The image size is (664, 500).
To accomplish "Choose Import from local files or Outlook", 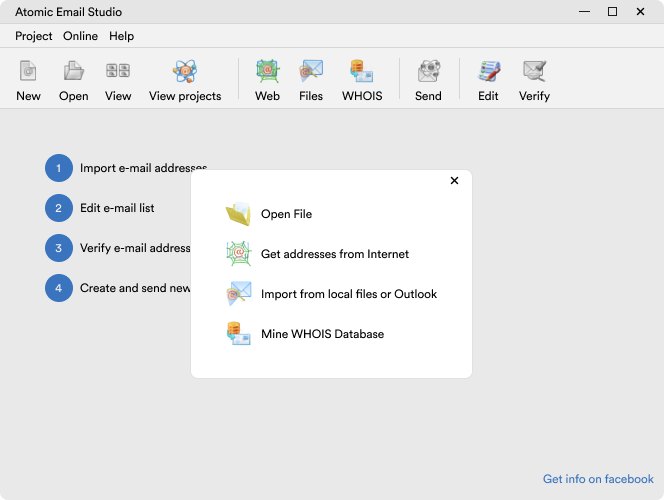I will (x=348, y=294).
